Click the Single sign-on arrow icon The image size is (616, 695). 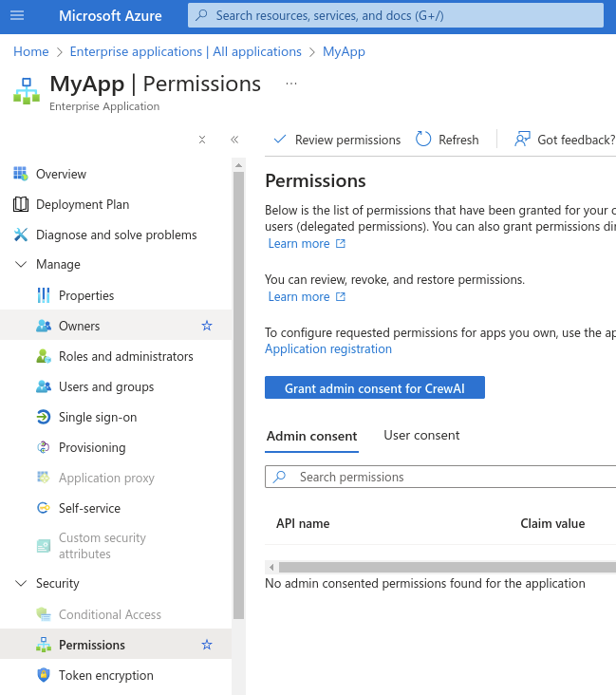click(44, 417)
